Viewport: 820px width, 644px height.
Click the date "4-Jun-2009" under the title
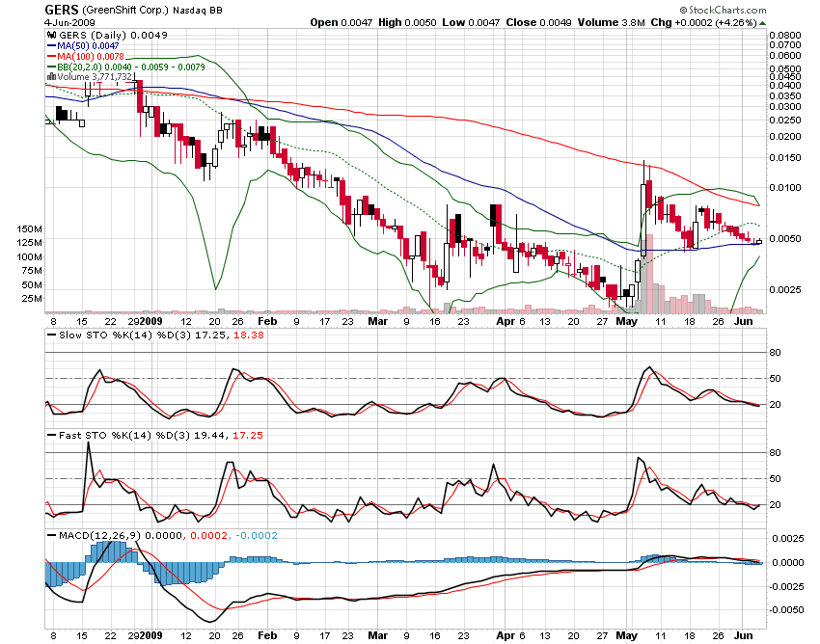click(69, 22)
